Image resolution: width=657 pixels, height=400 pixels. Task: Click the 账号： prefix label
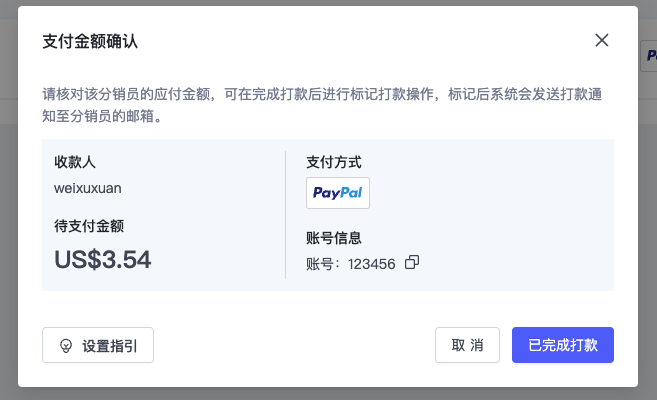pos(323,264)
